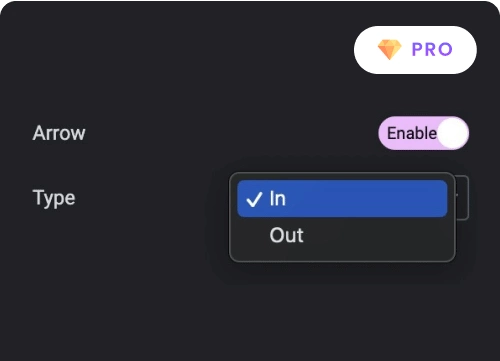This screenshot has height=361, width=500.
Task: Click the Arrow setting label
Action: click(x=59, y=133)
